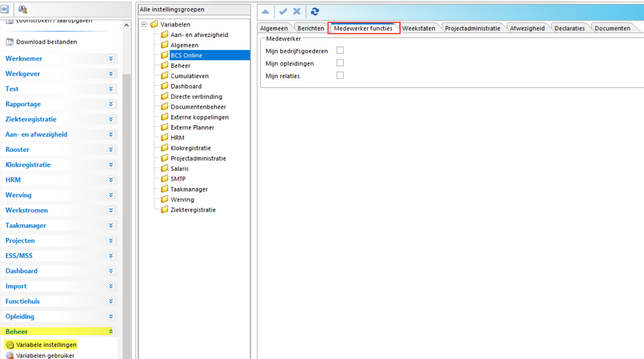Image resolution: width=644 pixels, height=359 pixels.
Task: Click the refresh arrows toolbar icon
Action: 315,12
